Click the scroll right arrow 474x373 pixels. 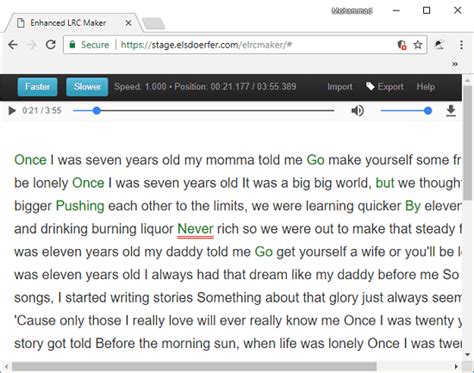click(456, 367)
